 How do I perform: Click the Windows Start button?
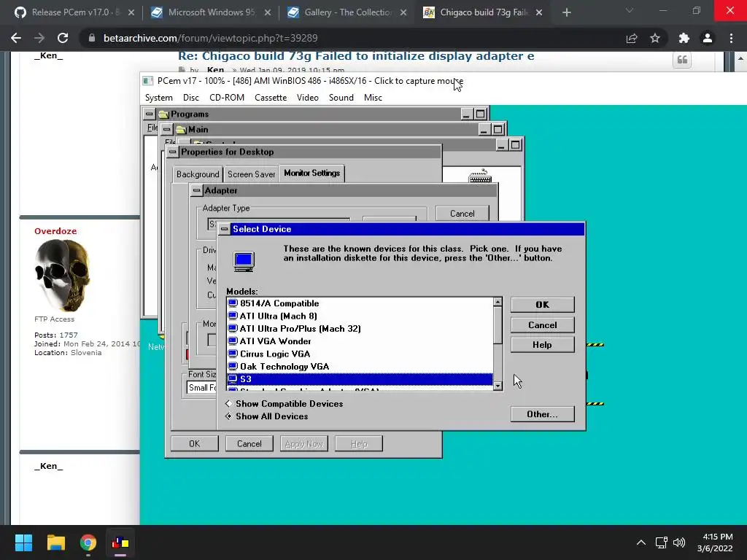(23, 542)
